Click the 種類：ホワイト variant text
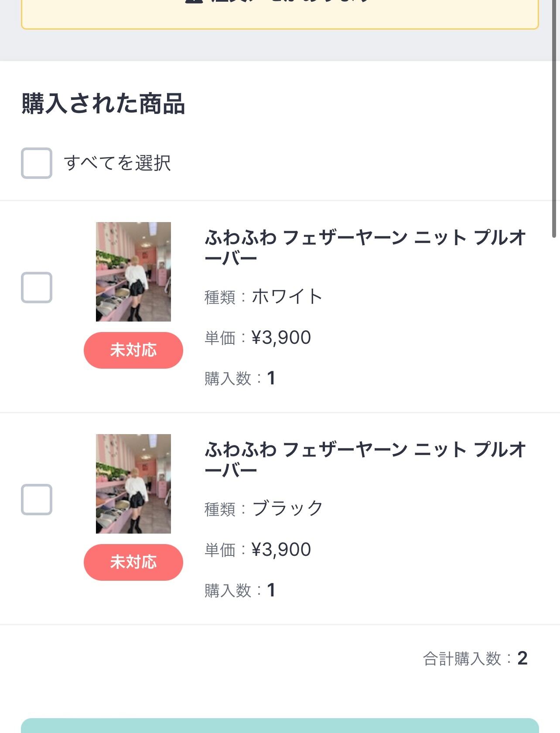 [263, 297]
